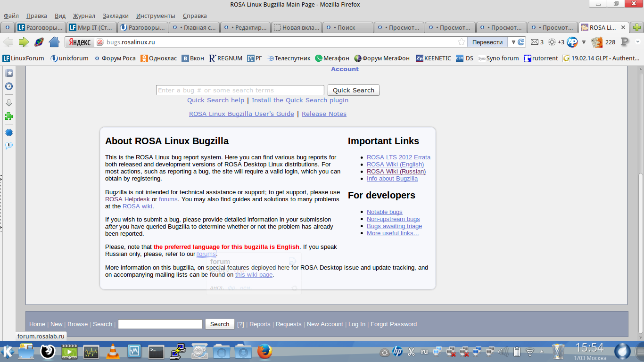Image resolution: width=644 pixels, height=362 pixels.
Task: Open the mail notifier envelope icon
Action: coord(535,42)
